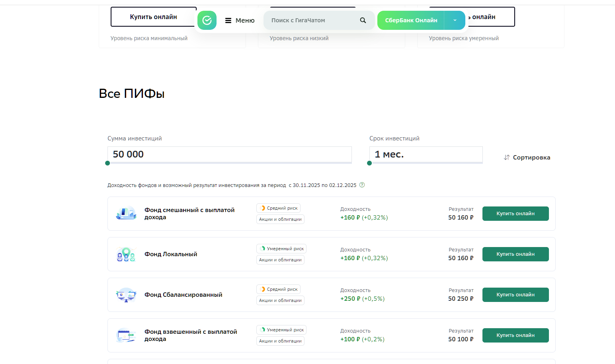Click the Фонд смешанный с выплатой дохода icon
The height and width of the screenshot is (364, 615).
126,214
